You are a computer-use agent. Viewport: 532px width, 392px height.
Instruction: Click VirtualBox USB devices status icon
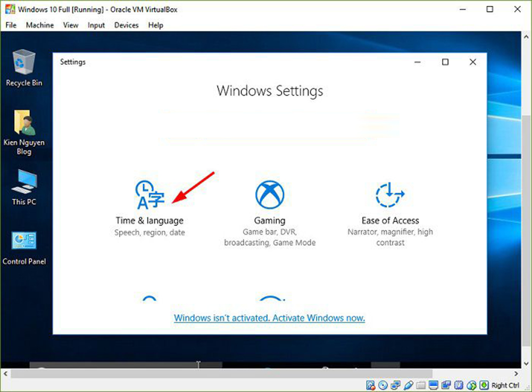click(409, 385)
